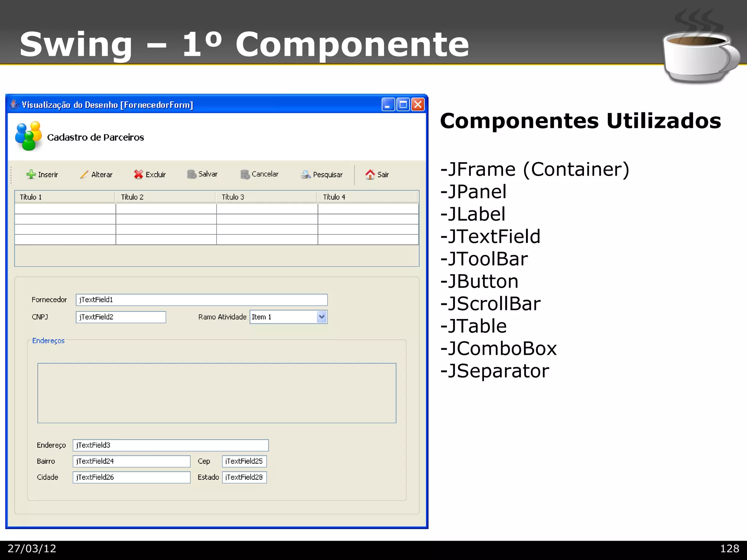Click the -JPanel list entry
The height and width of the screenshot is (560, 747).
[x=473, y=192]
